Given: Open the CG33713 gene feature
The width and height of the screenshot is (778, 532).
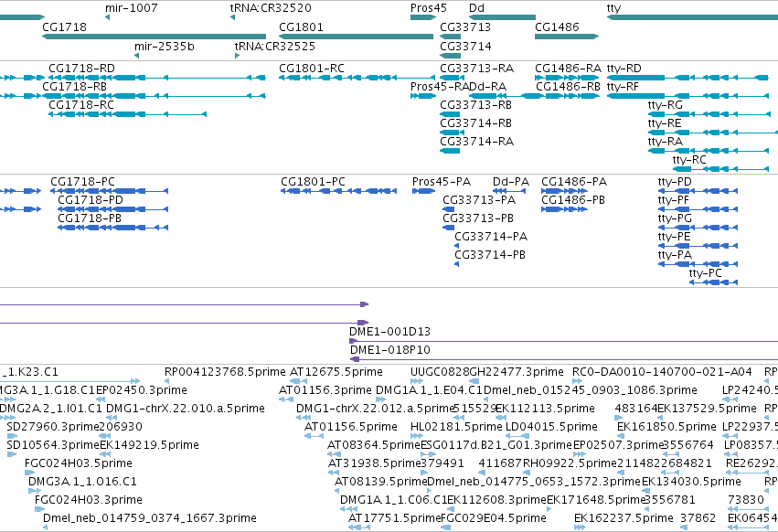Looking at the screenshot, I should pyautogui.click(x=450, y=37).
